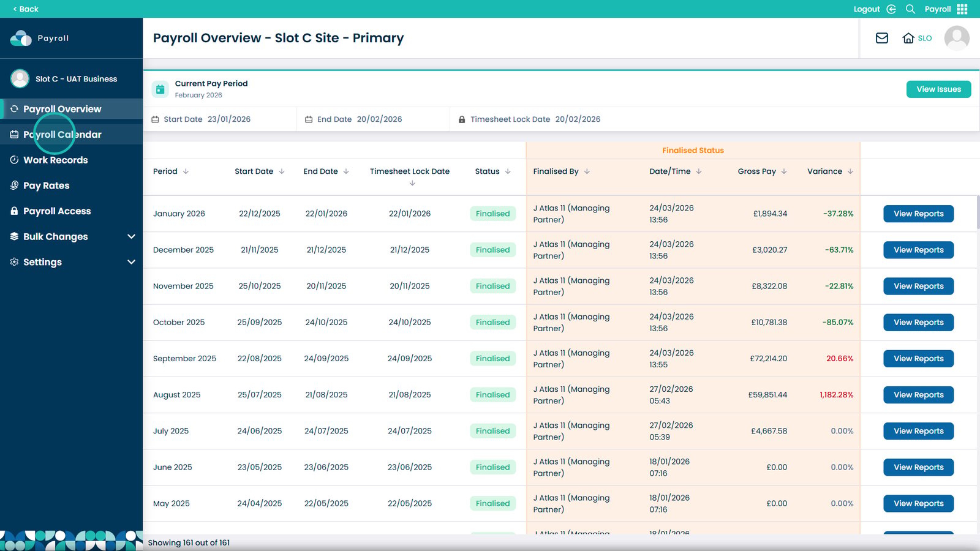This screenshot has width=980, height=551.
Task: Sort by Date/Time column arrow
Action: pos(699,171)
